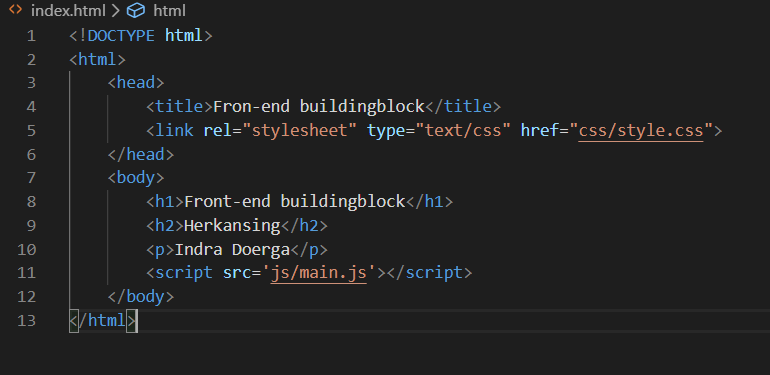Follow the css/style.css link

(641, 131)
